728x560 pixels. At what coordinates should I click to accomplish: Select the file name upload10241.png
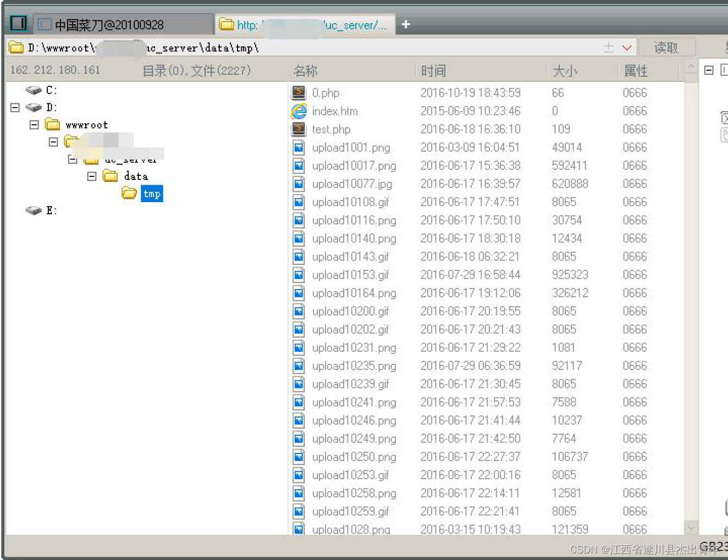354,402
